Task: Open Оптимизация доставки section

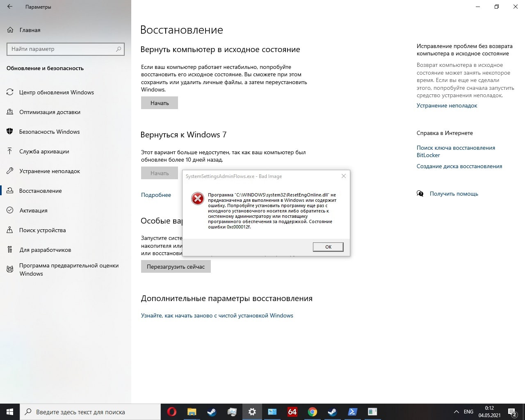Action: click(x=50, y=112)
